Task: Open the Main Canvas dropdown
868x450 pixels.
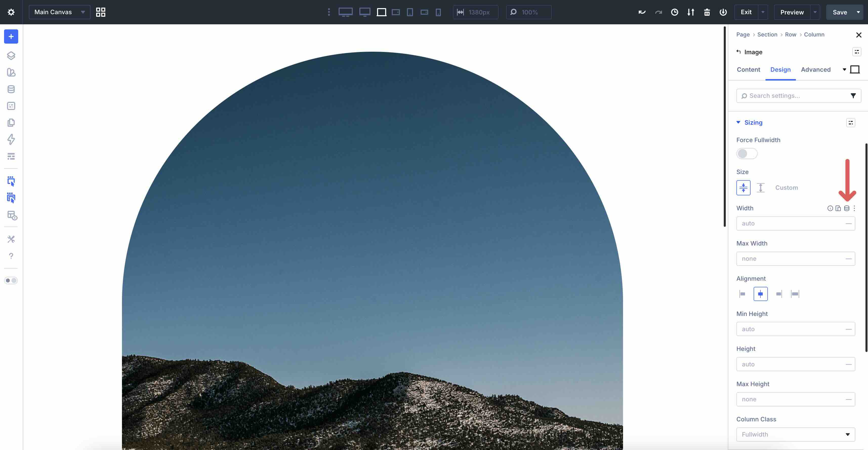Action: click(59, 12)
